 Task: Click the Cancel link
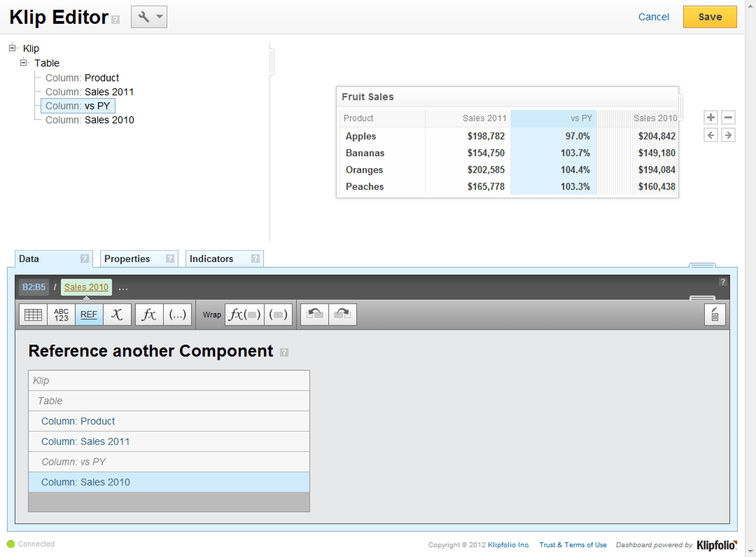[x=653, y=17]
